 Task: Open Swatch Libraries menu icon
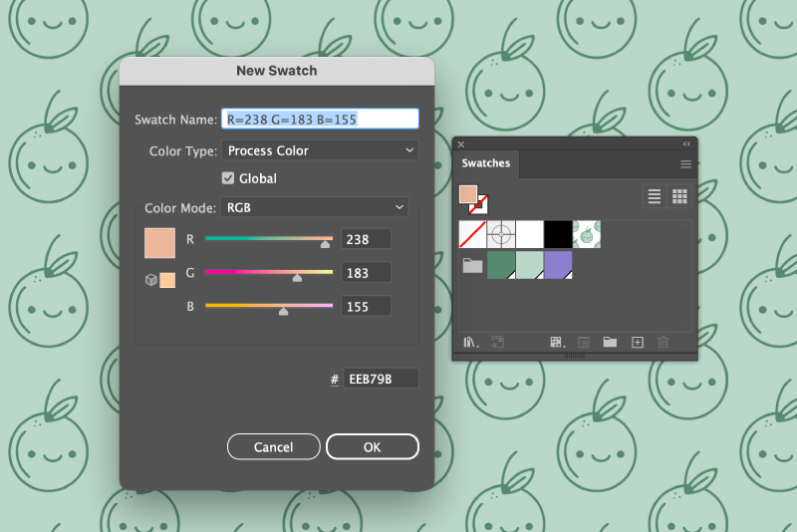(x=470, y=343)
